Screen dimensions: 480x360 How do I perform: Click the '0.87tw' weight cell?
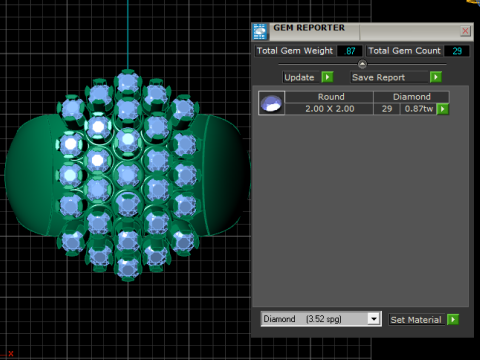tap(418, 109)
